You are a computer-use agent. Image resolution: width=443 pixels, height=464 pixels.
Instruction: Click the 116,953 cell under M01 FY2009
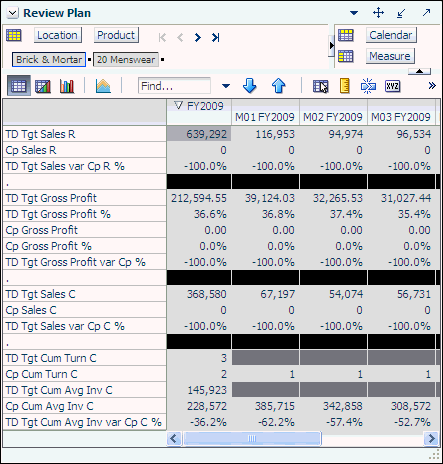266,134
